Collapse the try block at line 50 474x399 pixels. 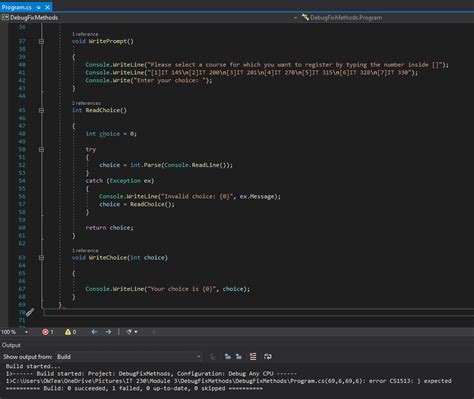pyautogui.click(x=41, y=150)
